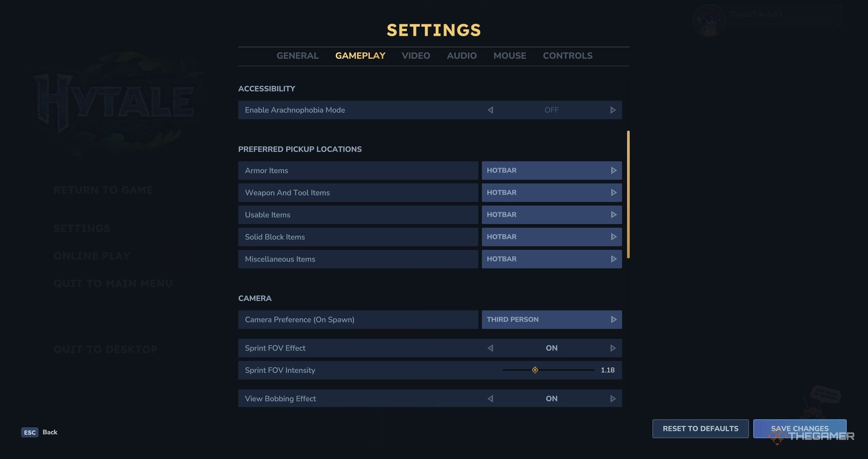Toggle View Bobbing Effect ON value
868x459 pixels.
(x=551, y=399)
